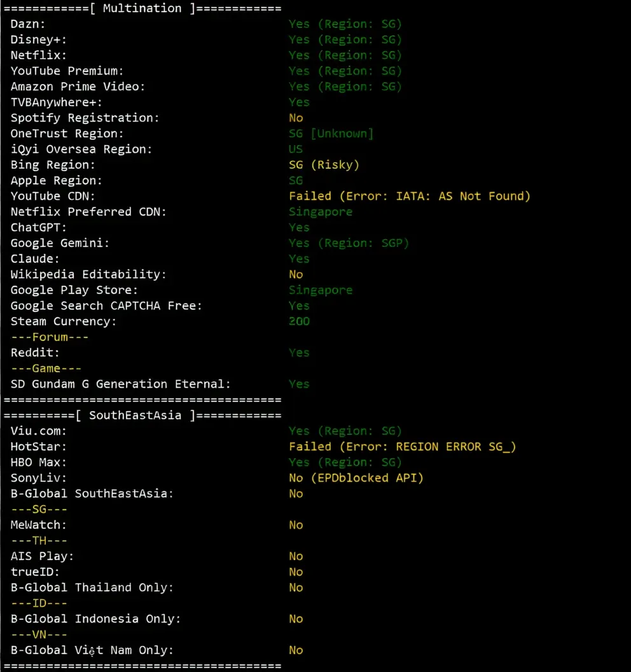The image size is (631, 672).
Task: Click the "---VN---" subsection heading
Action: [x=39, y=634]
